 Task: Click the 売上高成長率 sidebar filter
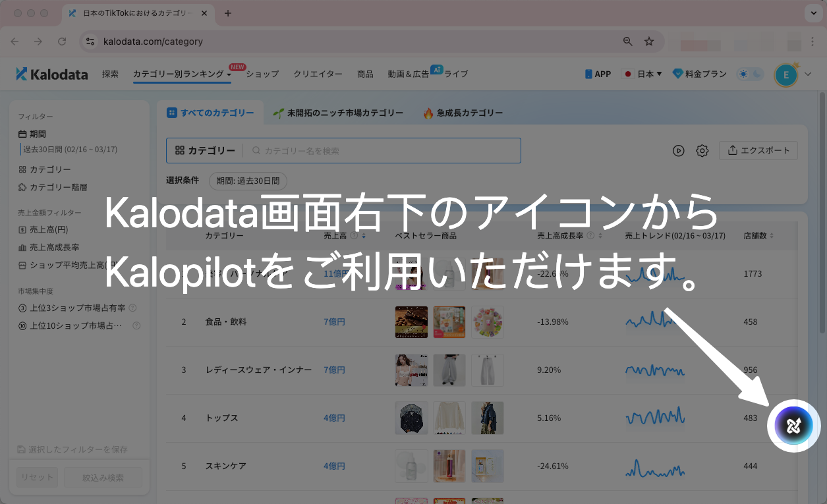point(49,248)
